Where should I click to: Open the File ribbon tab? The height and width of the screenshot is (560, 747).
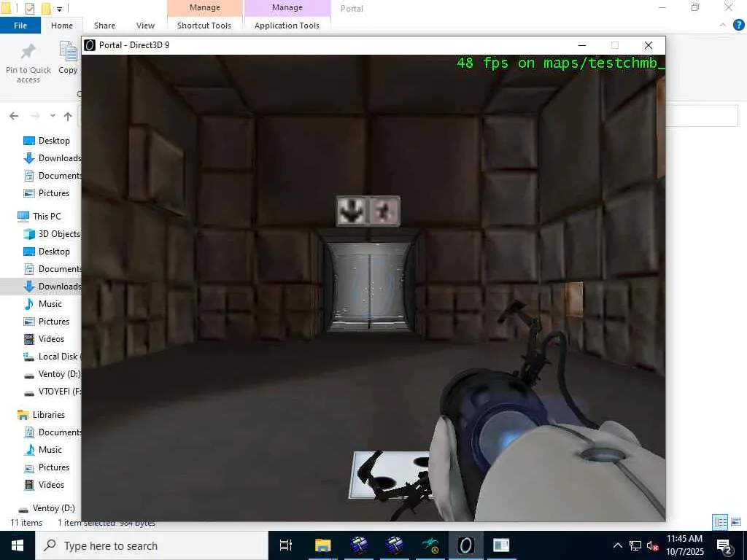pos(20,26)
